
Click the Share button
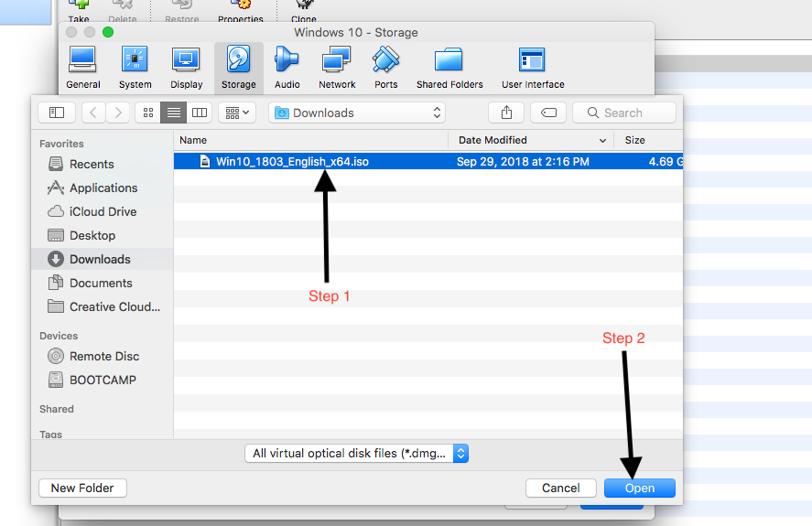tap(506, 113)
